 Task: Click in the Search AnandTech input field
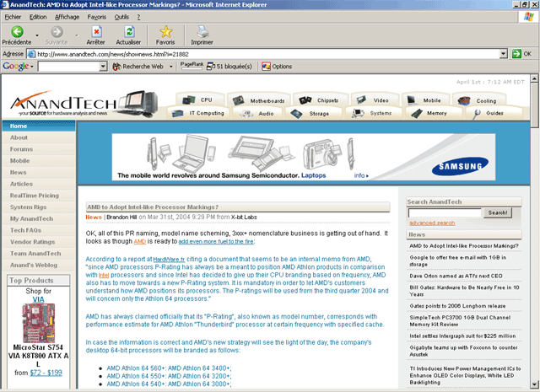[445, 212]
